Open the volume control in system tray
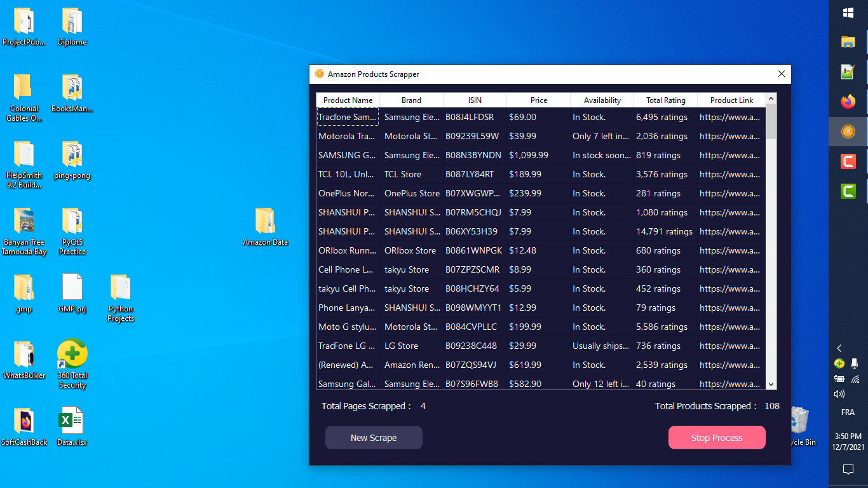Screen dimensions: 868x488 (x=839, y=394)
